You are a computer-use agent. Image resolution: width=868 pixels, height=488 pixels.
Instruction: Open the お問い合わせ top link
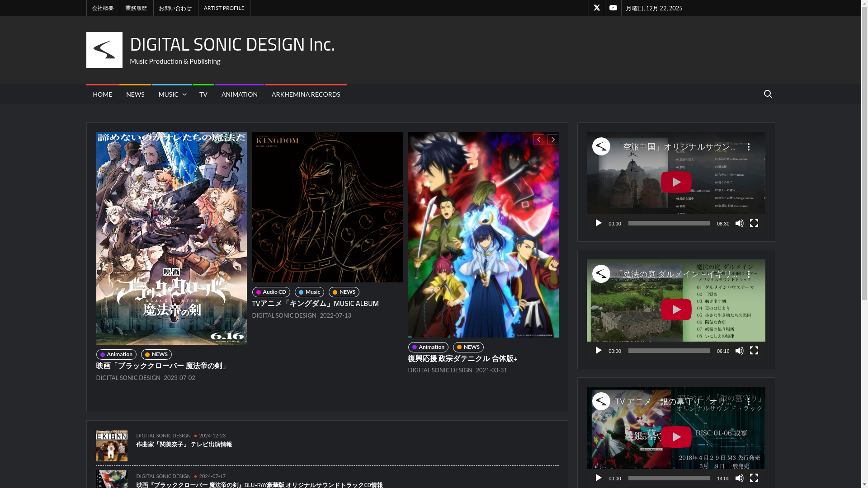(x=175, y=8)
